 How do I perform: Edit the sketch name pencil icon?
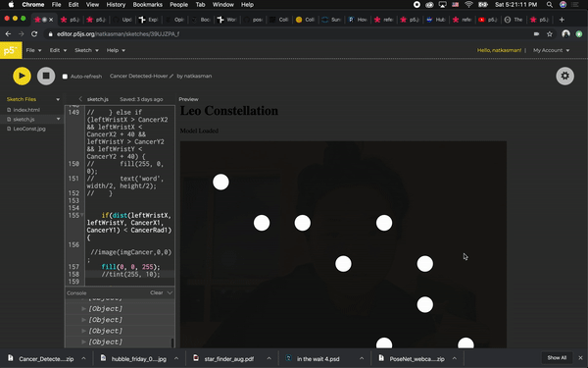coord(171,76)
